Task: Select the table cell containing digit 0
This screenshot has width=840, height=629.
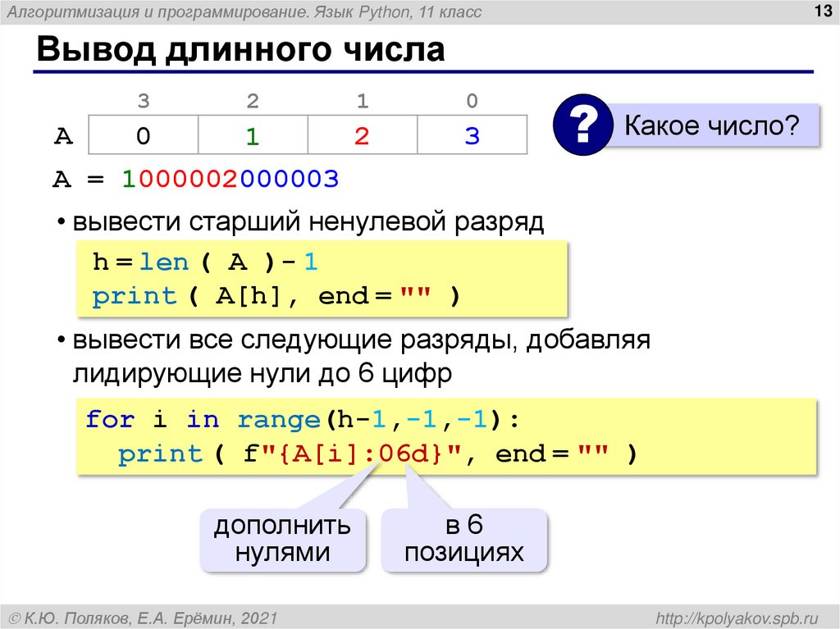Action: pyautogui.click(x=143, y=136)
